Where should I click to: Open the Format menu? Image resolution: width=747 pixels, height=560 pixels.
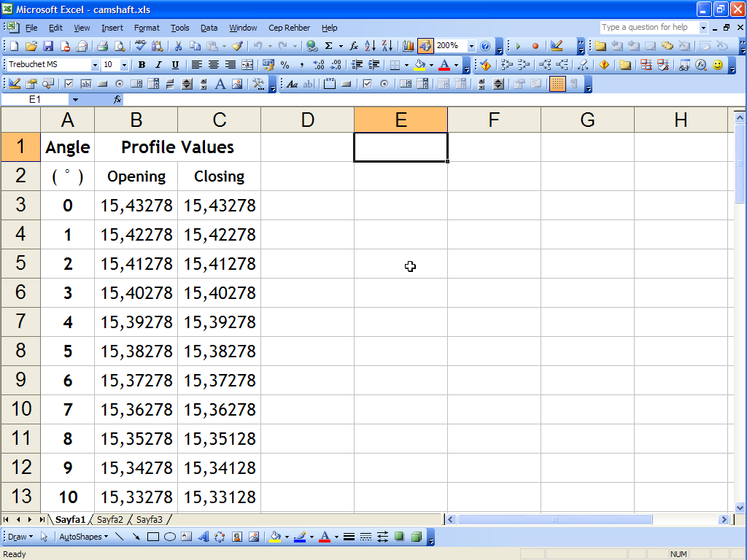pos(147,28)
